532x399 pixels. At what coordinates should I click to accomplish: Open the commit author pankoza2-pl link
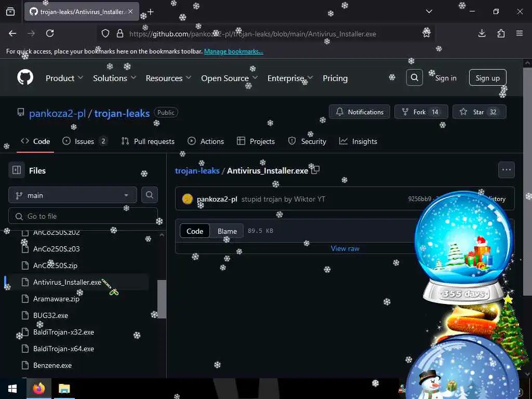pos(217,199)
